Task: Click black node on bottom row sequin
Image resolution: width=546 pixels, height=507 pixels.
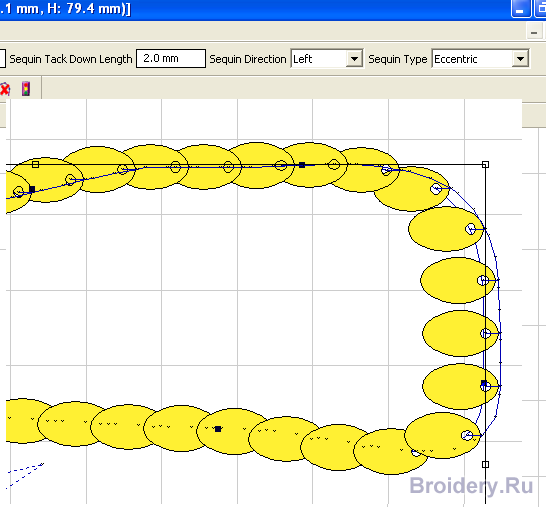Action: 218,429
